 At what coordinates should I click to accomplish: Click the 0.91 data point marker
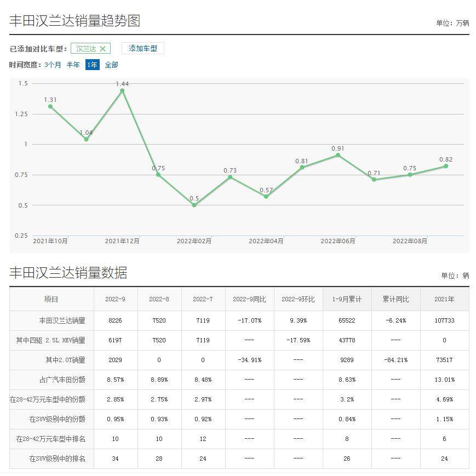click(338, 155)
